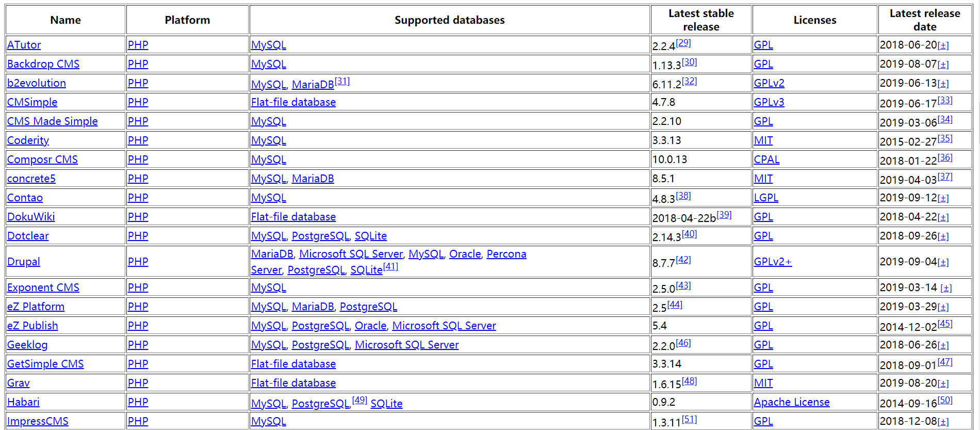Open CMSimple article link

(32, 102)
